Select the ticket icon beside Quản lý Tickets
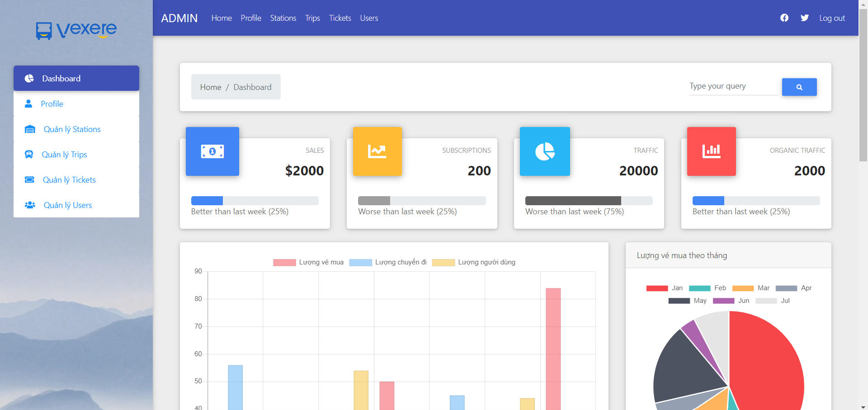This screenshot has height=410, width=868. click(x=29, y=179)
